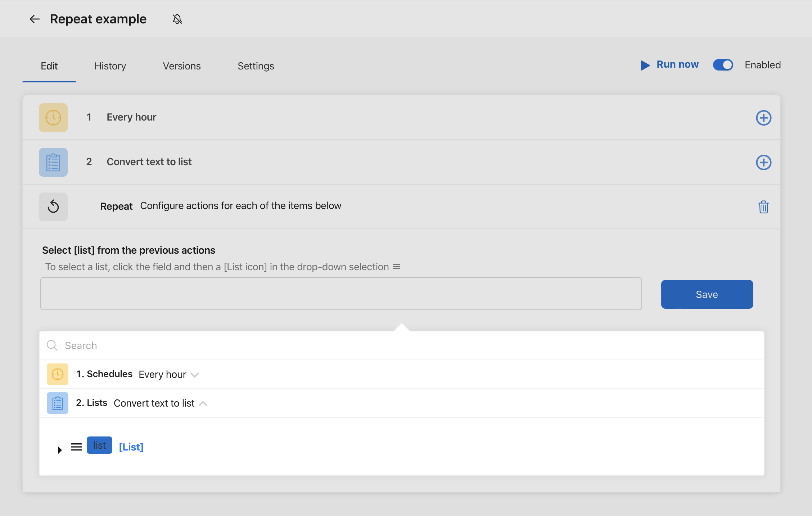Click the muted notifications bell icon
The height and width of the screenshot is (516, 812).
tap(177, 19)
